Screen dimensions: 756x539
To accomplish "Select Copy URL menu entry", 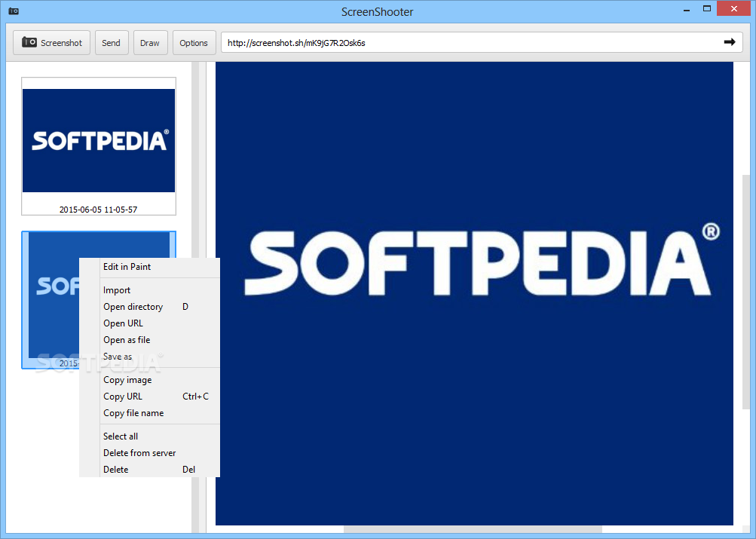I will [149, 397].
